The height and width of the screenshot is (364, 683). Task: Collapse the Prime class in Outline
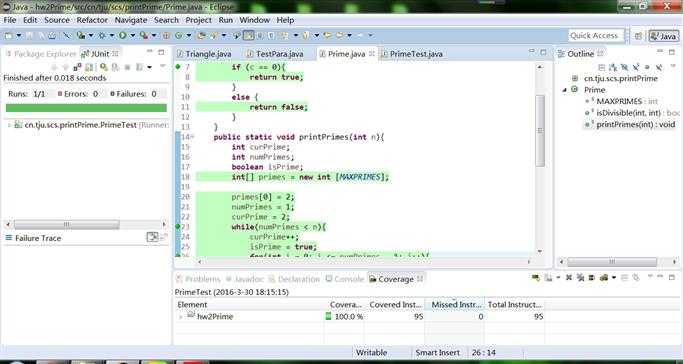565,90
